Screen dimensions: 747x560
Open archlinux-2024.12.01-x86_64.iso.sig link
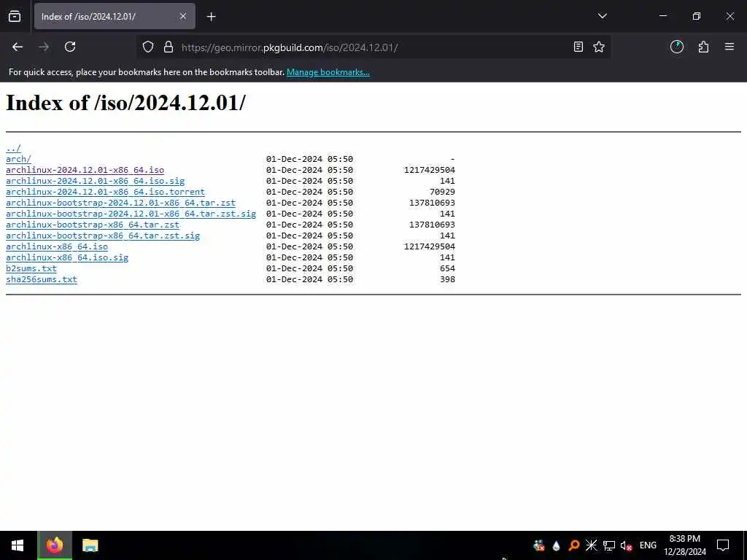[x=96, y=181]
